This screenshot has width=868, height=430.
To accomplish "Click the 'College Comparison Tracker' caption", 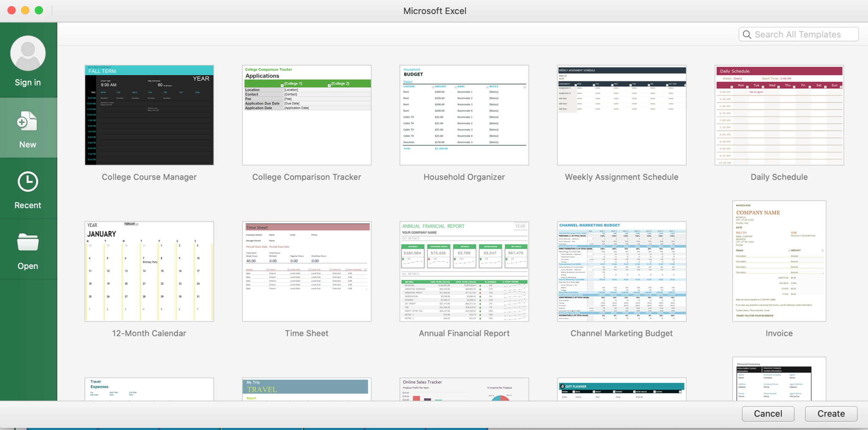I will tap(307, 177).
